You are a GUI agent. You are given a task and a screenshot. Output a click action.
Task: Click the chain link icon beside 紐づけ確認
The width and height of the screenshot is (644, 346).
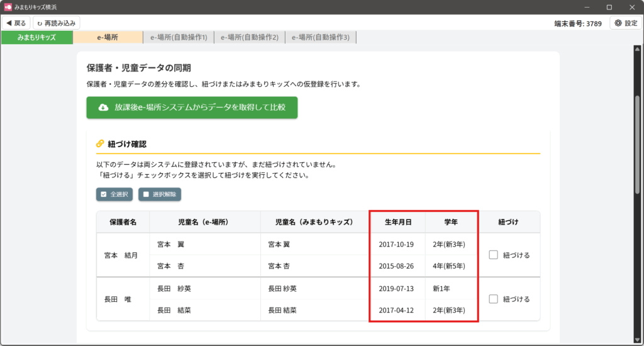(100, 144)
